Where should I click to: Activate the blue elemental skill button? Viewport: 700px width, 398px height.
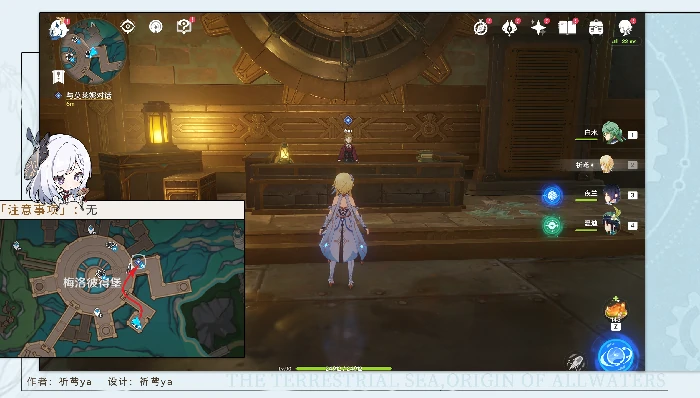617,355
